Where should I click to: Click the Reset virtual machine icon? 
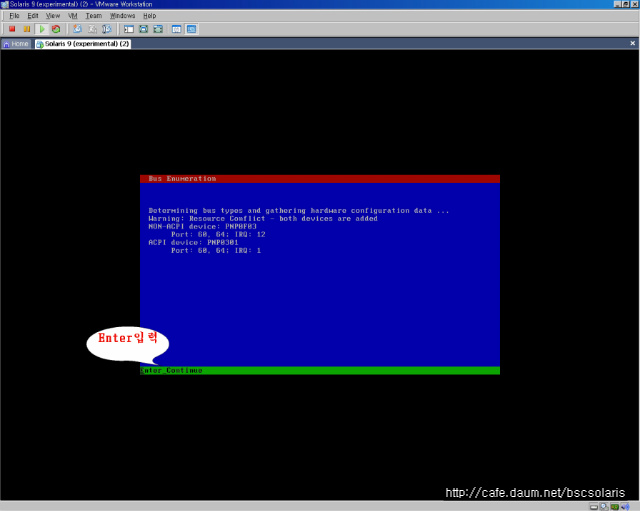[x=56, y=29]
